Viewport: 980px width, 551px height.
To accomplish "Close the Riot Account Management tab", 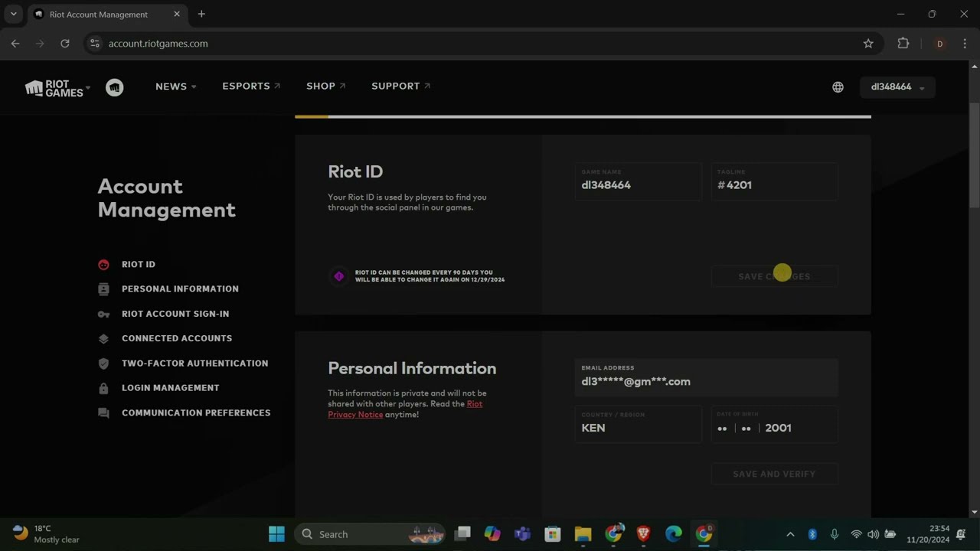I will tap(177, 14).
